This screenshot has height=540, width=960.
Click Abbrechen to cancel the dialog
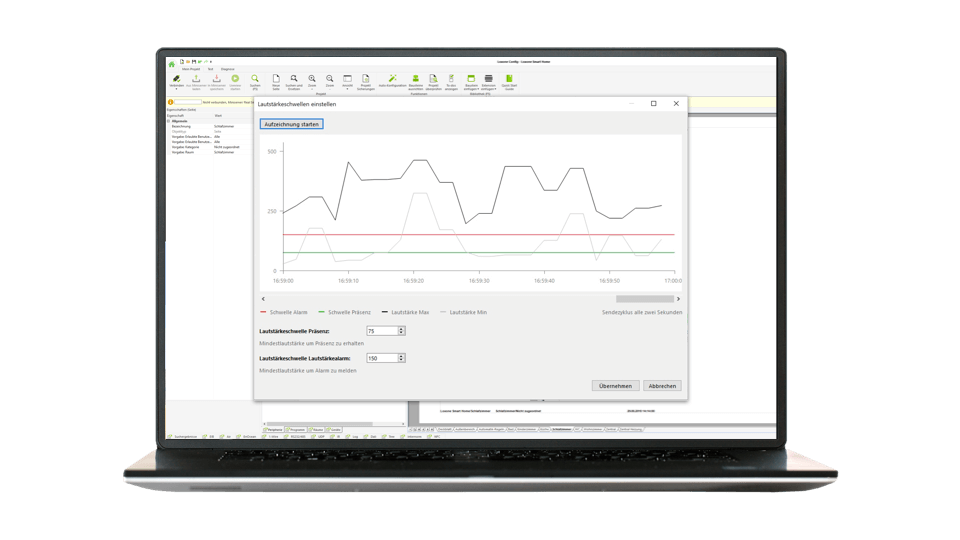click(661, 385)
